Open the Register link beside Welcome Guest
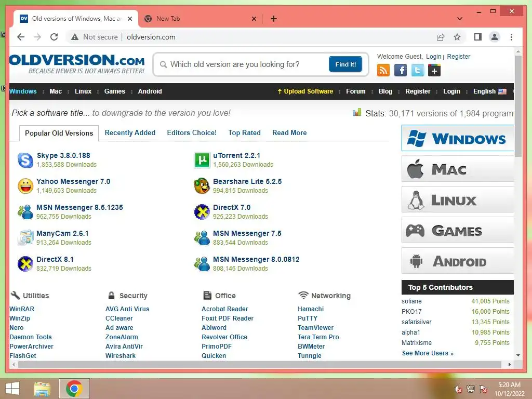 coord(458,57)
